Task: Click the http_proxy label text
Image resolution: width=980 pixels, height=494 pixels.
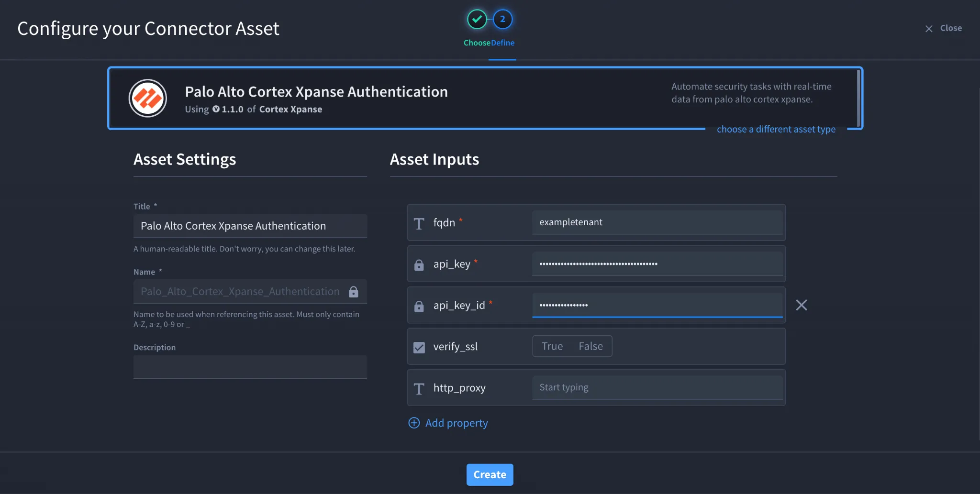Action: point(459,388)
